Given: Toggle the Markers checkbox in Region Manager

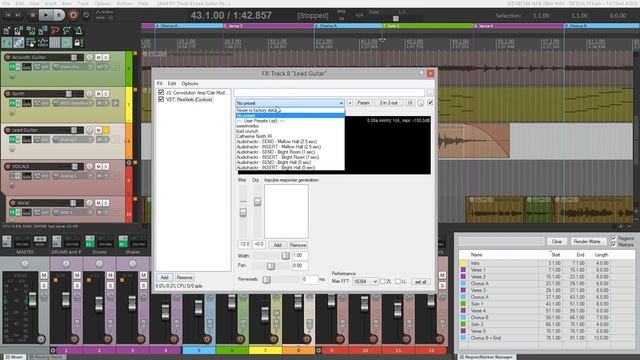Looking at the screenshot, I should (x=614, y=244).
